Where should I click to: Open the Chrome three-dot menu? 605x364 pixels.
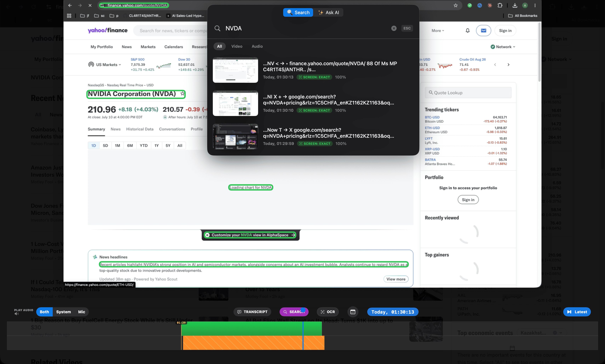[535, 5]
